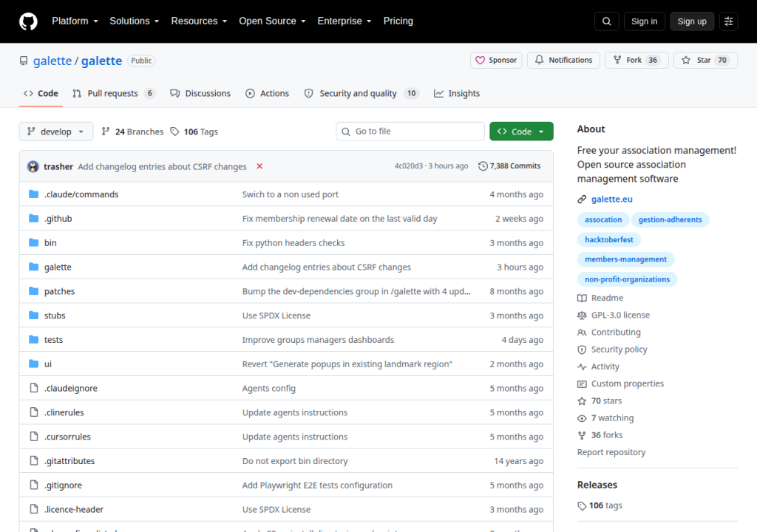Expand the Enterprise menu
Viewport: 757px width, 532px height.
344,21
